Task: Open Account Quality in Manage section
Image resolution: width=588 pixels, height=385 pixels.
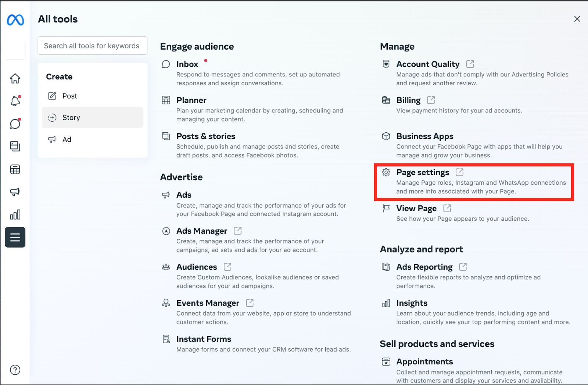Action: point(428,64)
